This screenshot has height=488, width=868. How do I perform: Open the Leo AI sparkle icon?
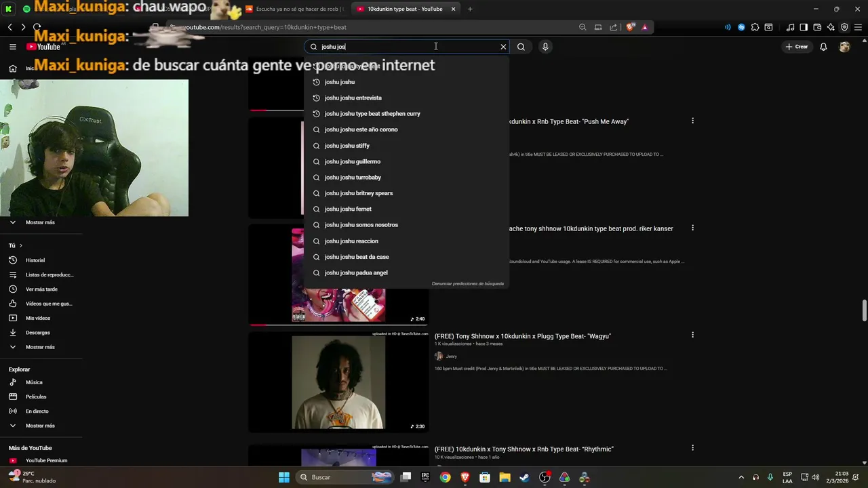coord(831,27)
